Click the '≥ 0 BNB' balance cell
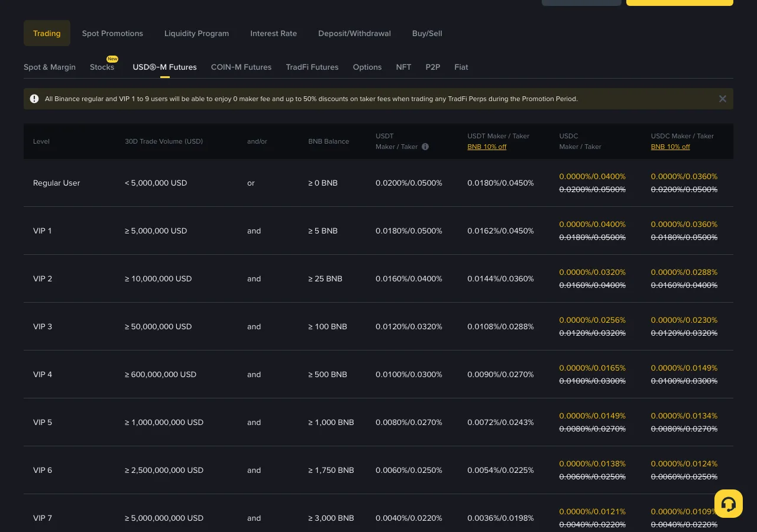 (x=323, y=183)
